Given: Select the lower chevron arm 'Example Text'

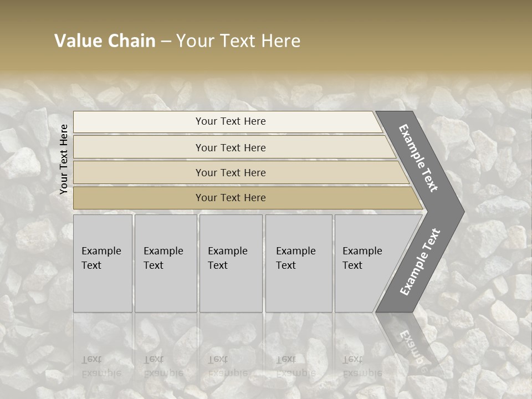Looking at the screenshot, I should point(420,262).
